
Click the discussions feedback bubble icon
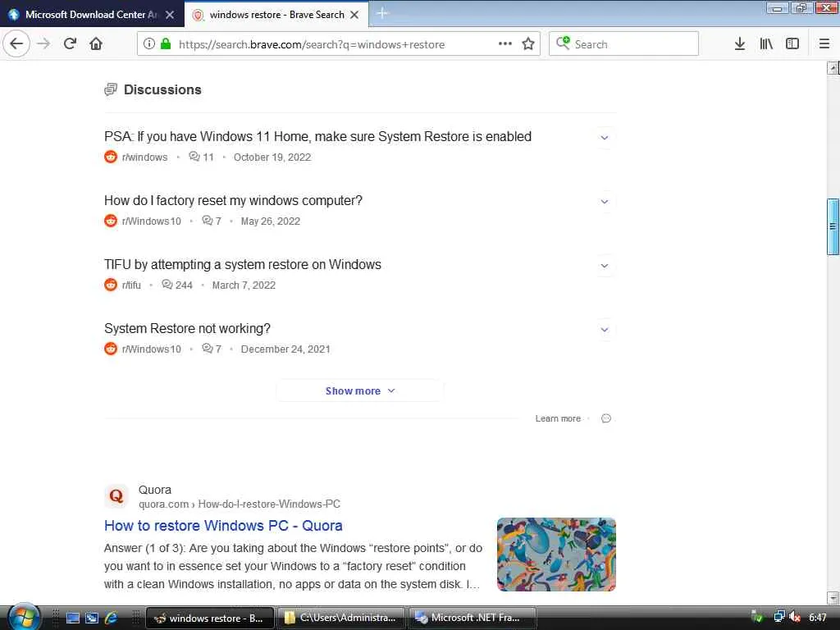606,418
